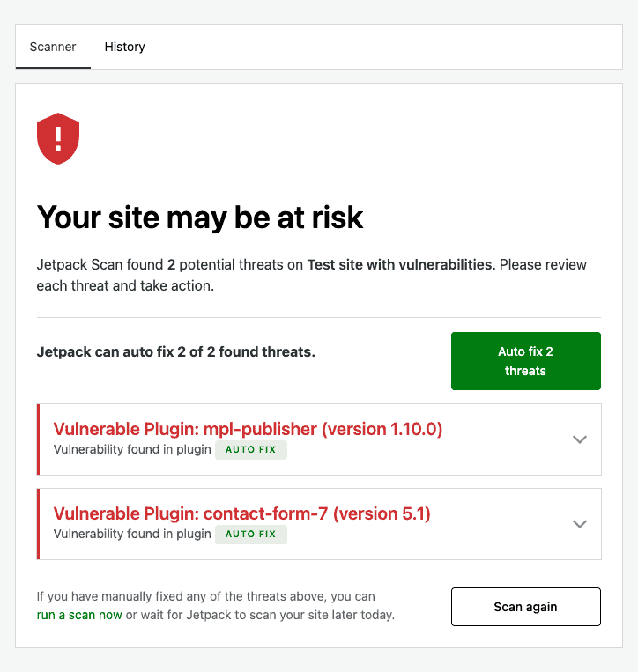Click the red shield warning icon

point(58,138)
